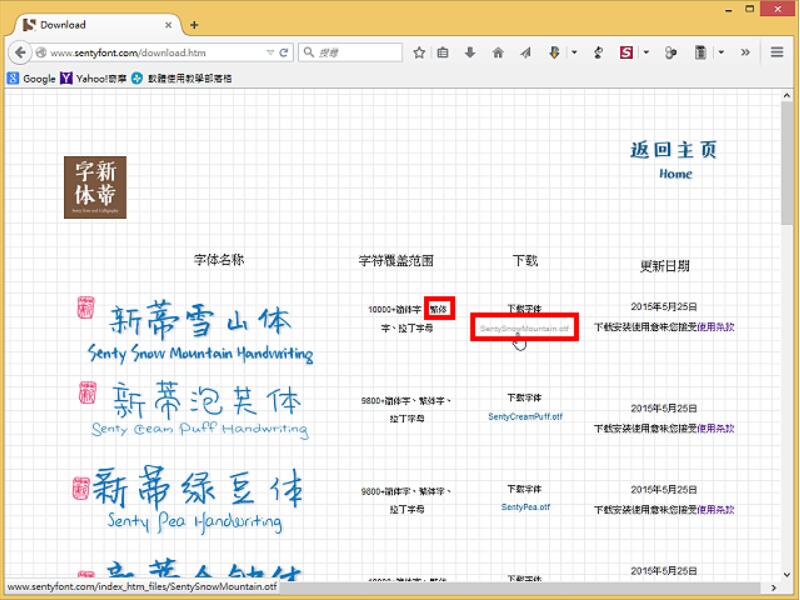Open the Yahoo!奇摩 bookmark
800x600 pixels.
[93, 78]
